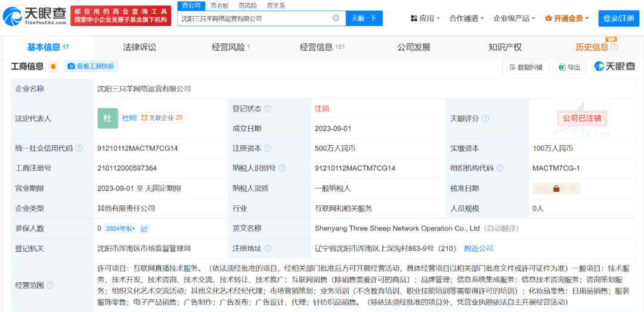Switch to the 历史信息 VIP tab
644x312 pixels.
[592, 47]
